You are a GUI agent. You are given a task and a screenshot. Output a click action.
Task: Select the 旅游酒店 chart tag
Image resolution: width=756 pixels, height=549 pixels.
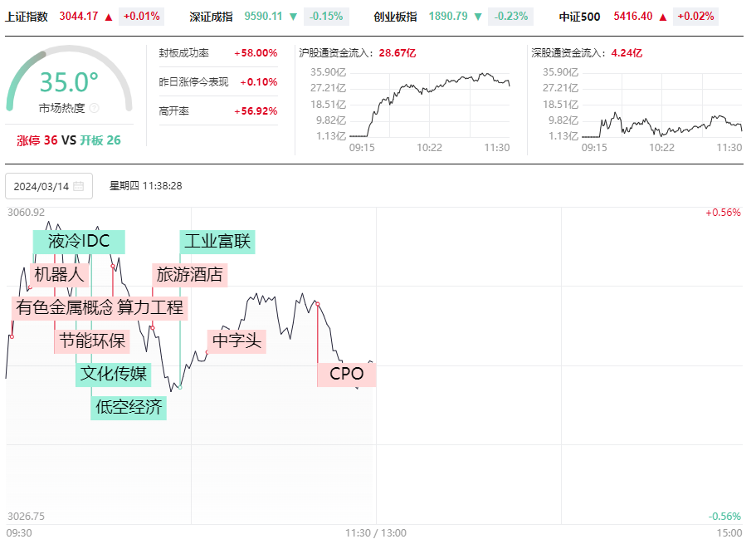[190, 275]
